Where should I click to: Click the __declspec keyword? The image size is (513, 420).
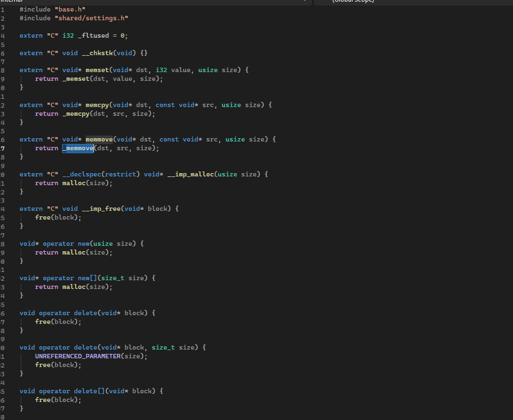[x=82, y=174]
